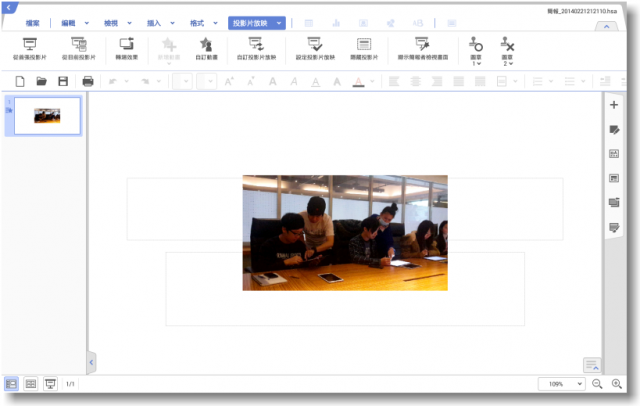This screenshot has width=640, height=406.
Task: Click the add button in right sidebar
Action: (614, 105)
